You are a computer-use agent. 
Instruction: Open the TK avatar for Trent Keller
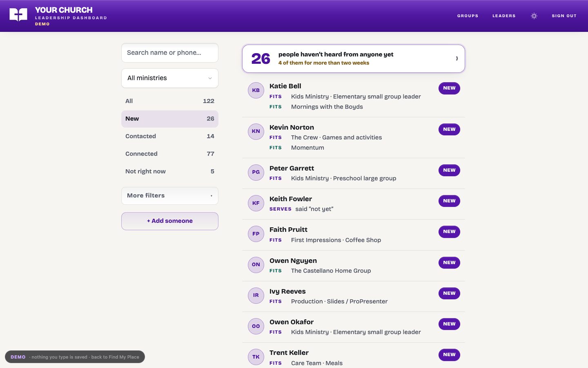click(x=256, y=357)
